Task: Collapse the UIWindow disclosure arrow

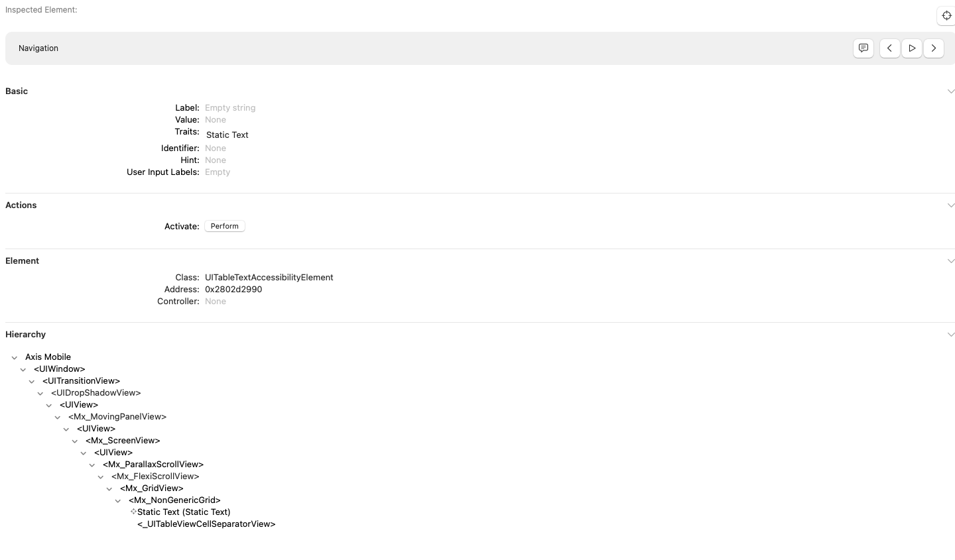Action: pyautogui.click(x=23, y=369)
